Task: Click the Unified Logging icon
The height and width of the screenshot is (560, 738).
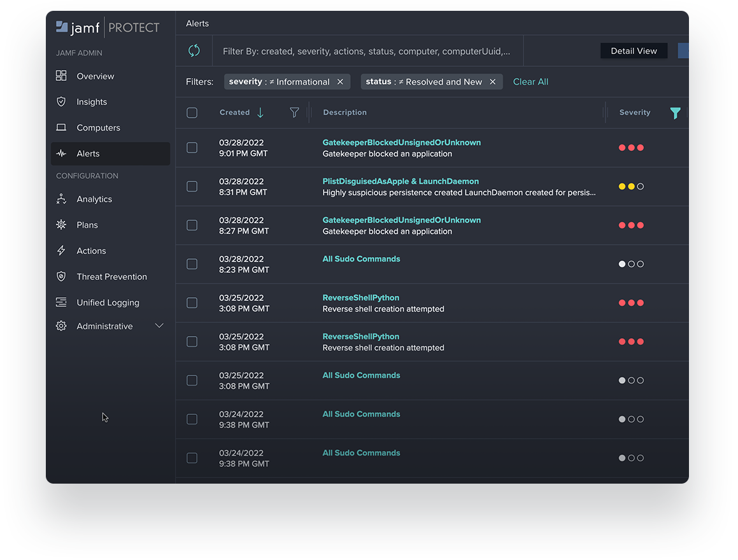Action: (61, 302)
